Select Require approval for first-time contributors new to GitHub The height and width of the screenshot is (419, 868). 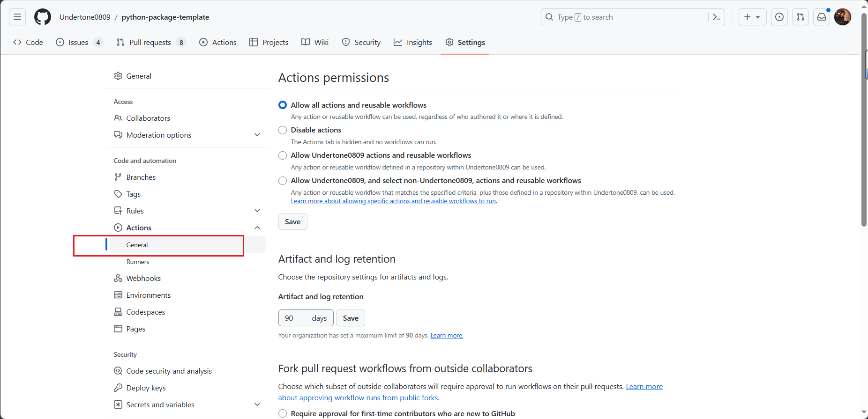pos(283,413)
